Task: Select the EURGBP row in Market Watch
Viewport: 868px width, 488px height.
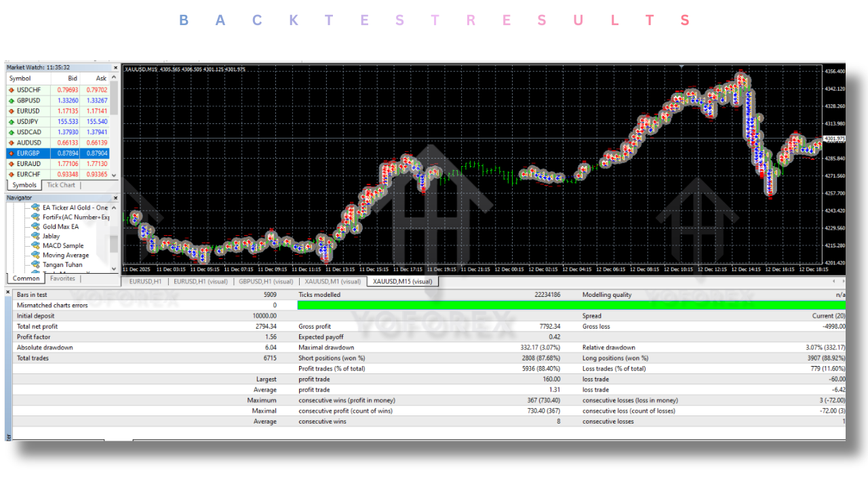Action: point(58,153)
